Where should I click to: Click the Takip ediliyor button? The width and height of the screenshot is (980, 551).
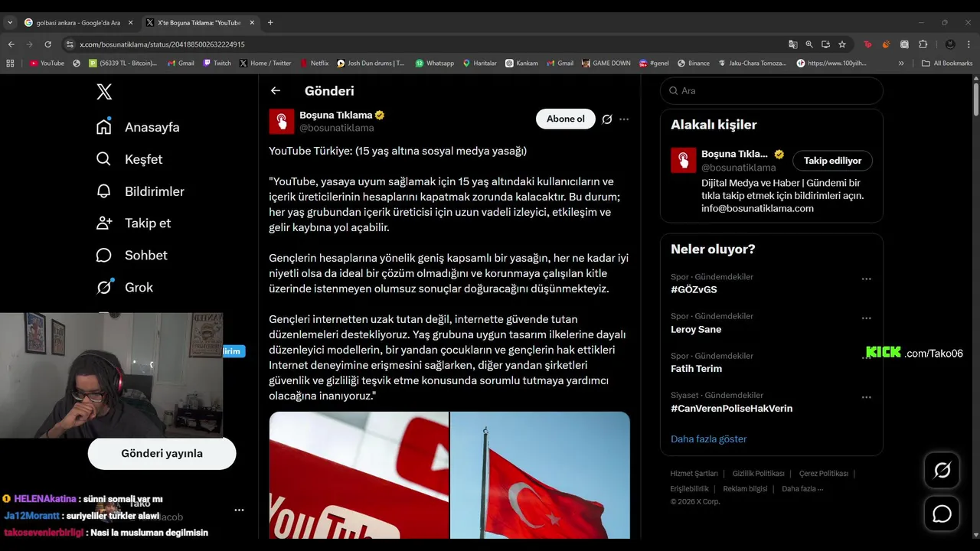tap(832, 161)
